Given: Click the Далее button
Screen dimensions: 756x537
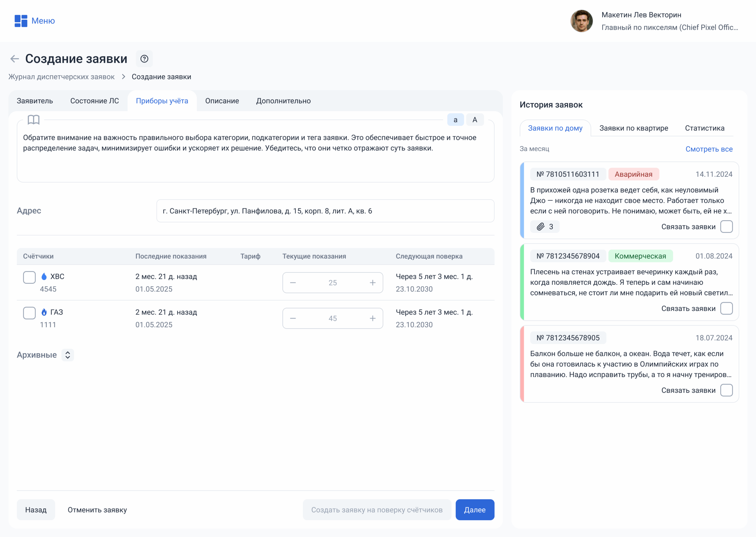Looking at the screenshot, I should click(475, 510).
